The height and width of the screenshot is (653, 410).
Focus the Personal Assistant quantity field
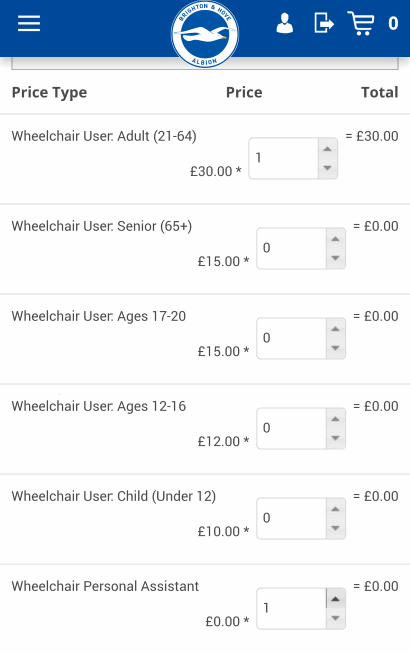(x=291, y=608)
